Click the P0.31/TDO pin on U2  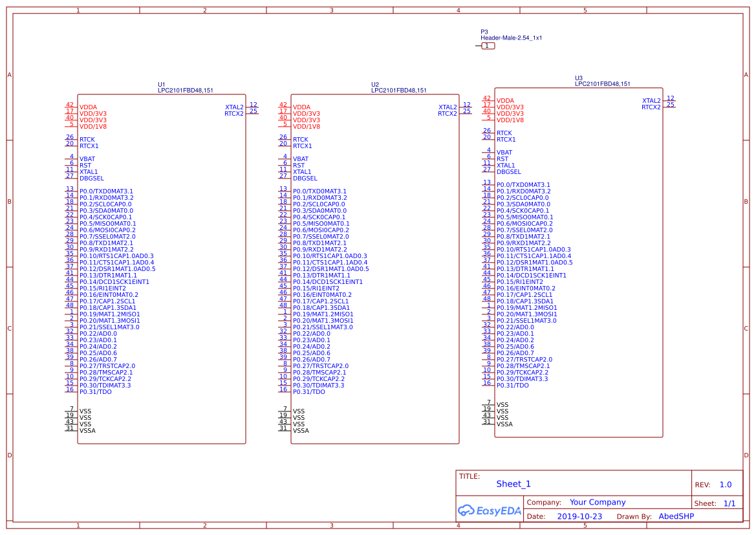pyautogui.click(x=309, y=392)
